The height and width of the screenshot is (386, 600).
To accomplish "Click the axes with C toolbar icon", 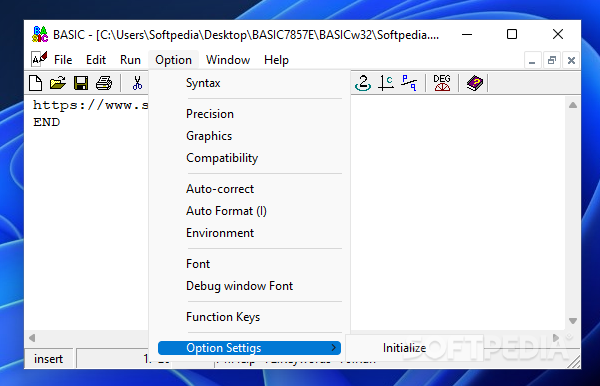I will (x=386, y=83).
